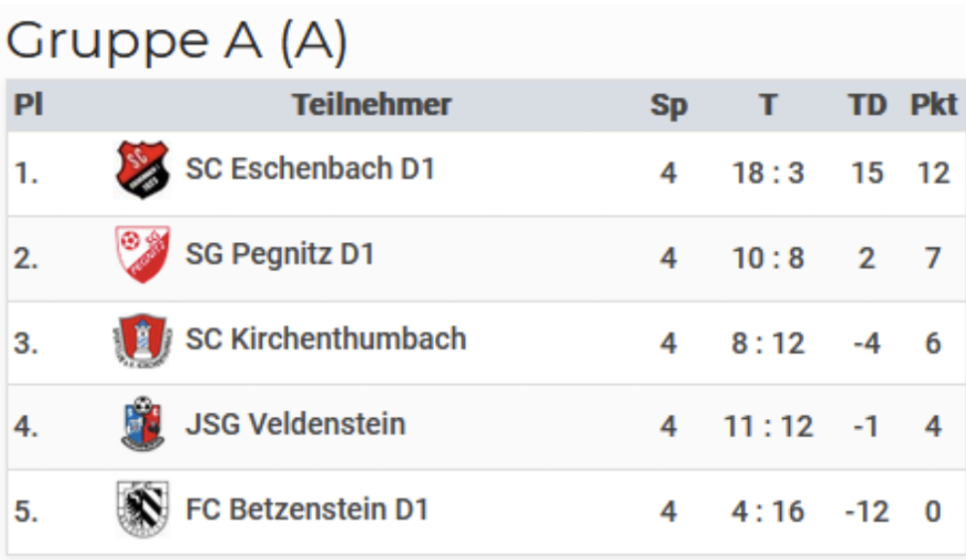Click the Gruppe A (A) heading
Viewport: 966px width, 560px height.
click(176, 42)
